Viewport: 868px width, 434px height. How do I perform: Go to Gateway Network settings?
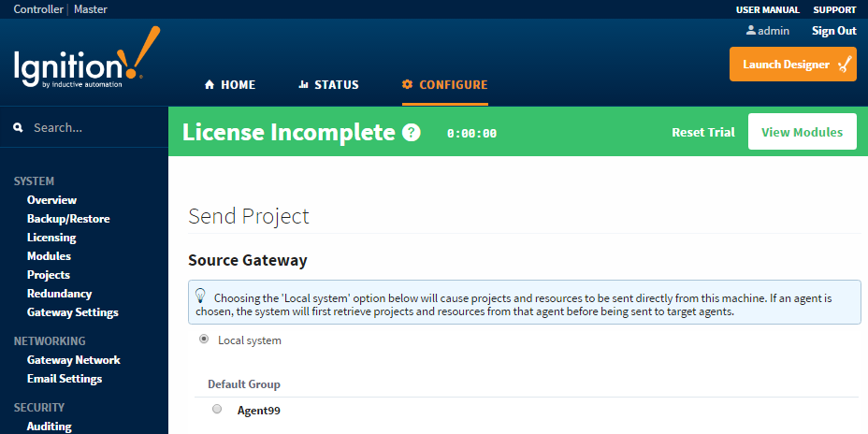pos(73,360)
